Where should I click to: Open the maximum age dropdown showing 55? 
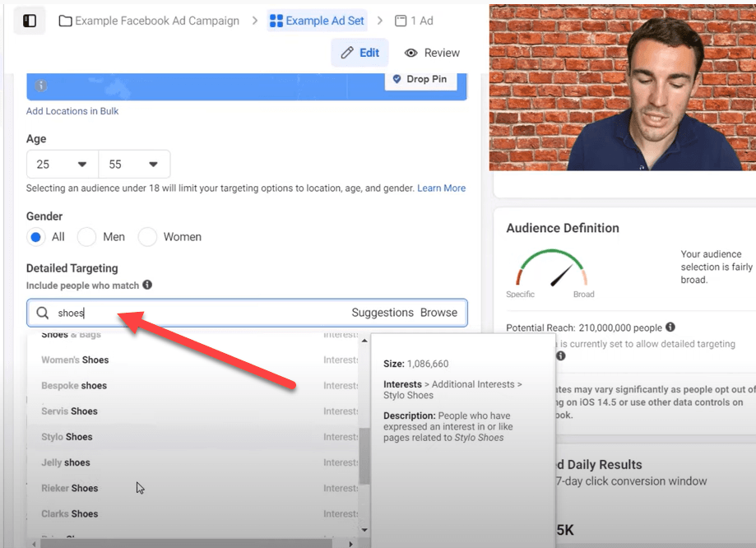coord(134,165)
